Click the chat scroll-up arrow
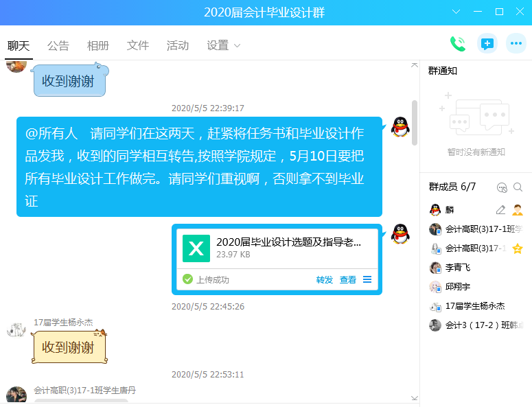 coord(414,65)
